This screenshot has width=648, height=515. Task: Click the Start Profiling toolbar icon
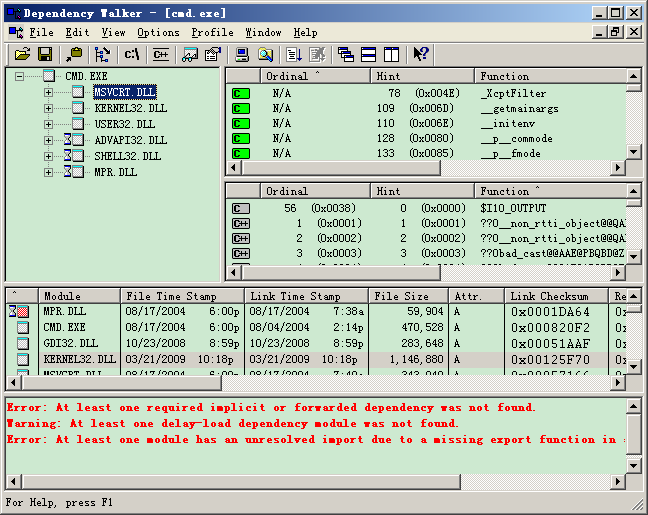click(x=294, y=54)
